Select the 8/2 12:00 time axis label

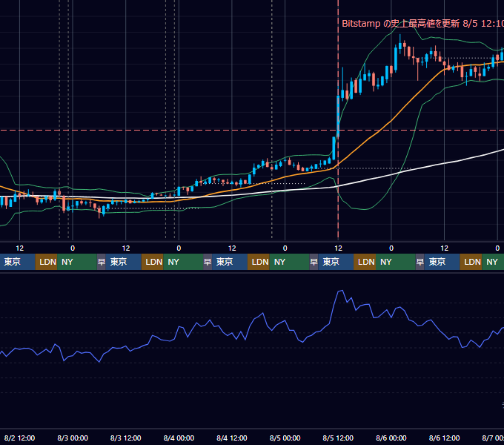click(x=19, y=438)
